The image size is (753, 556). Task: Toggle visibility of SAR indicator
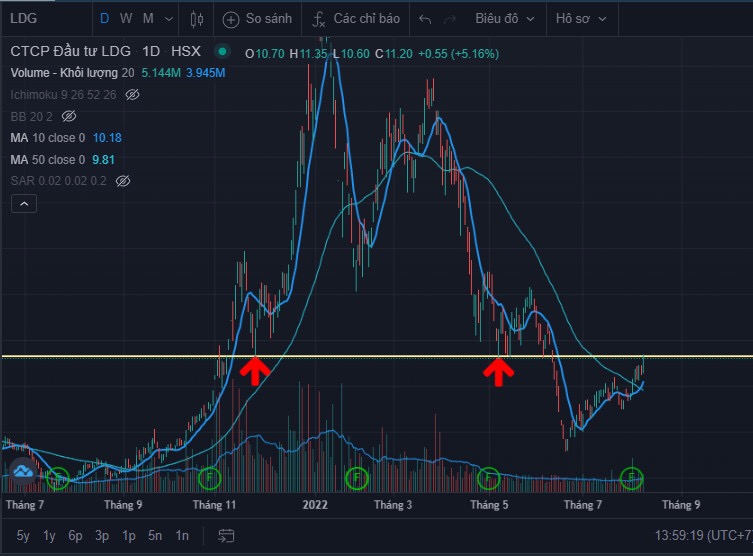coord(123,181)
